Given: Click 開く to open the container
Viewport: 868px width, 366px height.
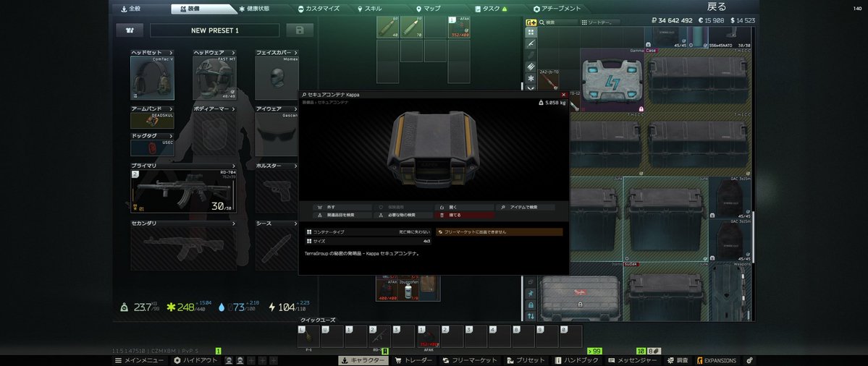Looking at the screenshot, I should click(464, 208).
